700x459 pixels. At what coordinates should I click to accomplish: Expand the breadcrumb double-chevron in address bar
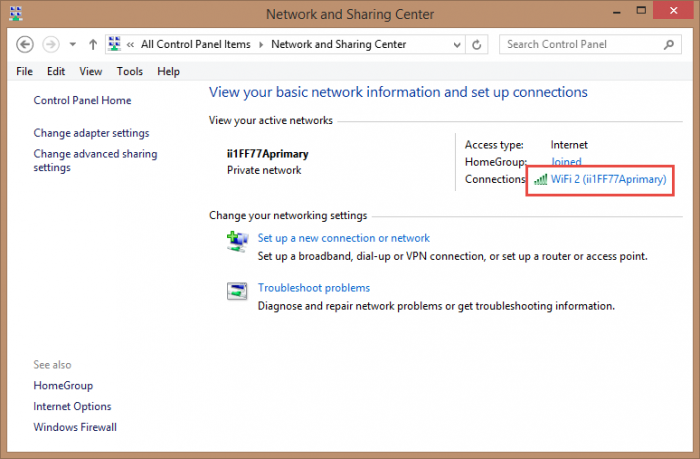130,45
